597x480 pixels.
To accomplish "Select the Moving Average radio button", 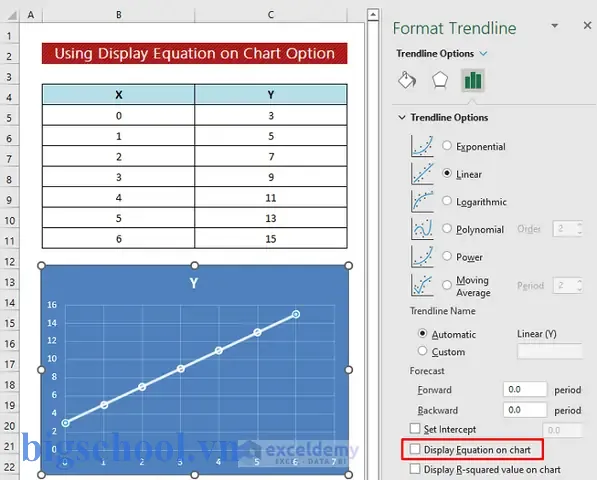I will (447, 285).
